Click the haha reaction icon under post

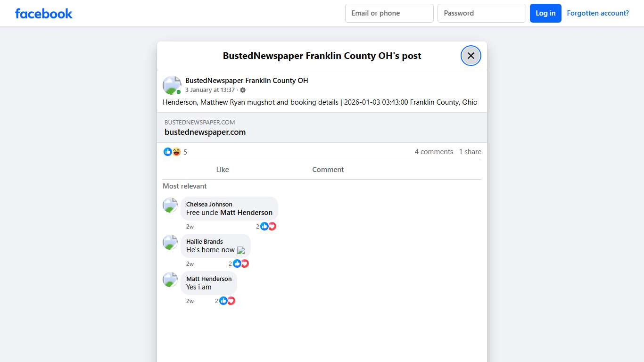pos(176,152)
